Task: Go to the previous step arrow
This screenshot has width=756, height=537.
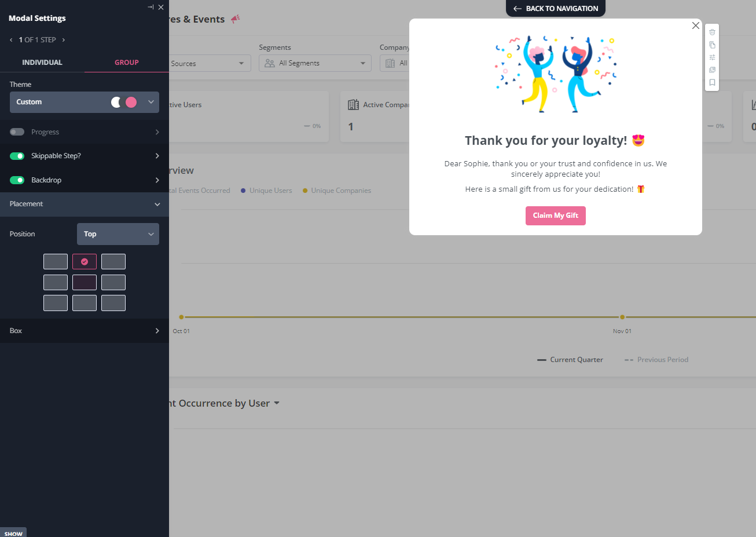Action: [11, 40]
